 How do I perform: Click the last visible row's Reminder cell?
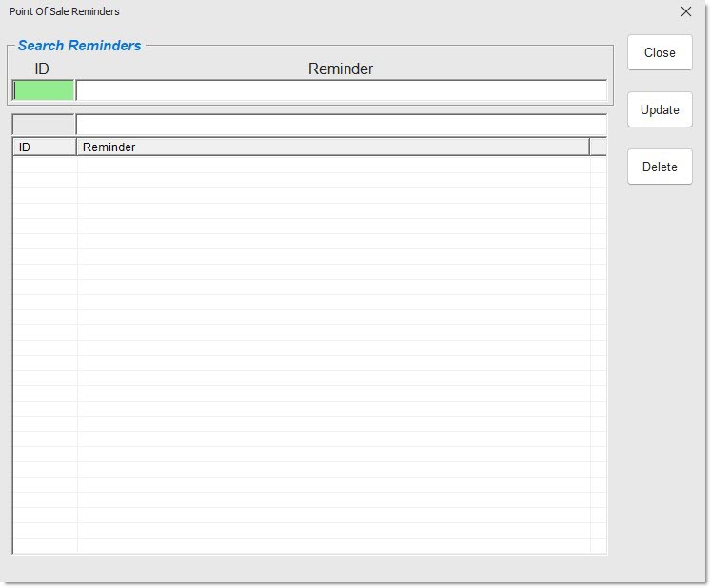[333, 545]
